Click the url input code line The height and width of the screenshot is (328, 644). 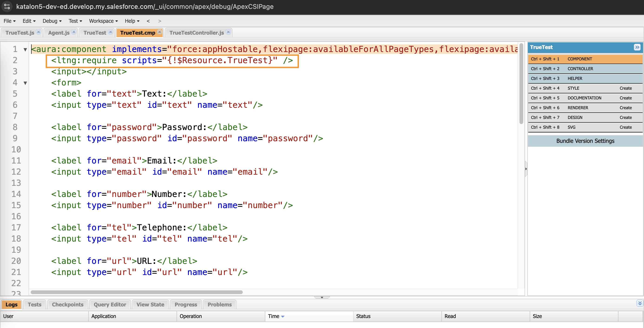[x=149, y=272]
